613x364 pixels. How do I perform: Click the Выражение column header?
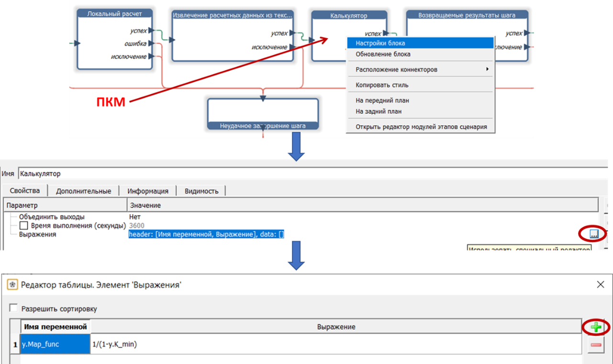pos(336,327)
